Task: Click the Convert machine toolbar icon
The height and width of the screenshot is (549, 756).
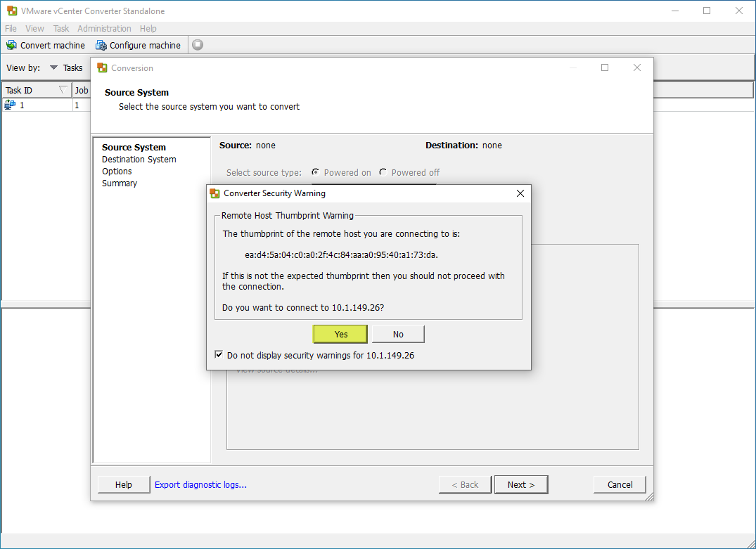Action: tap(11, 45)
